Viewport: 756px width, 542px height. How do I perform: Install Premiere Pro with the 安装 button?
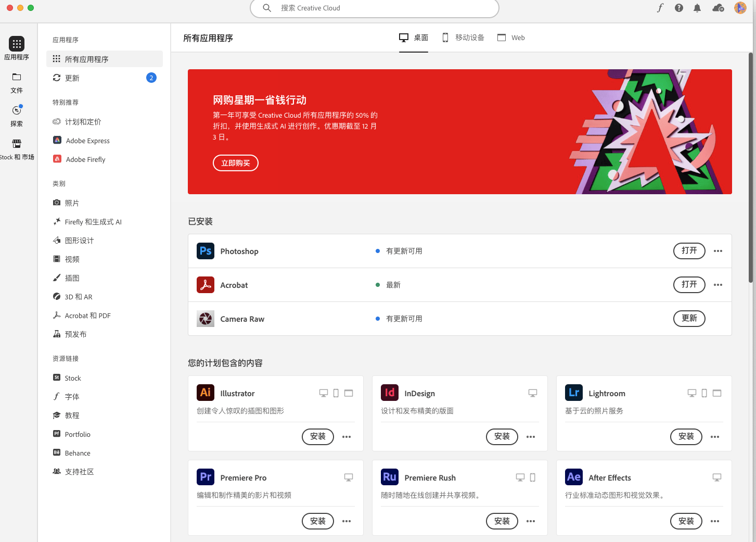pos(318,521)
